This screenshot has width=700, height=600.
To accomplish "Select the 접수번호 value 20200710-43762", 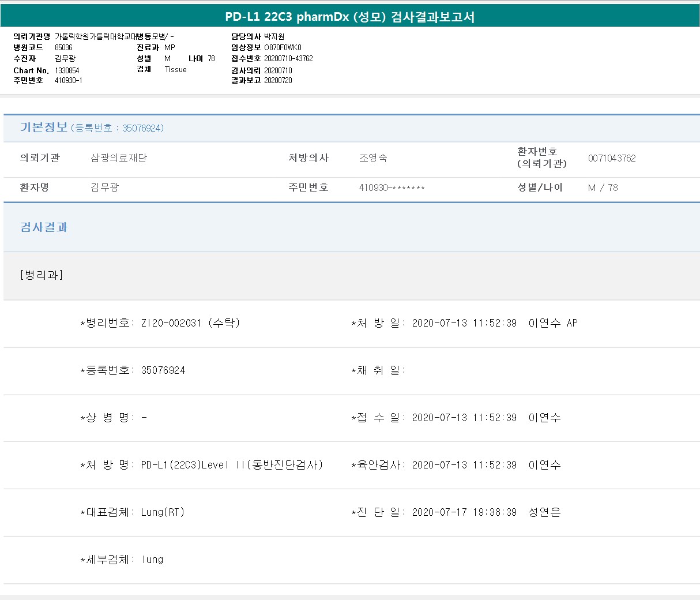I will (x=288, y=58).
